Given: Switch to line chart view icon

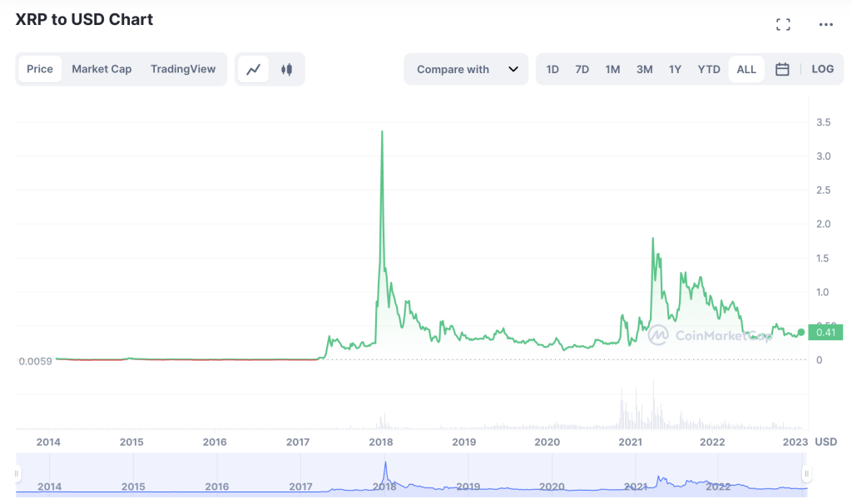Looking at the screenshot, I should pyautogui.click(x=254, y=70).
